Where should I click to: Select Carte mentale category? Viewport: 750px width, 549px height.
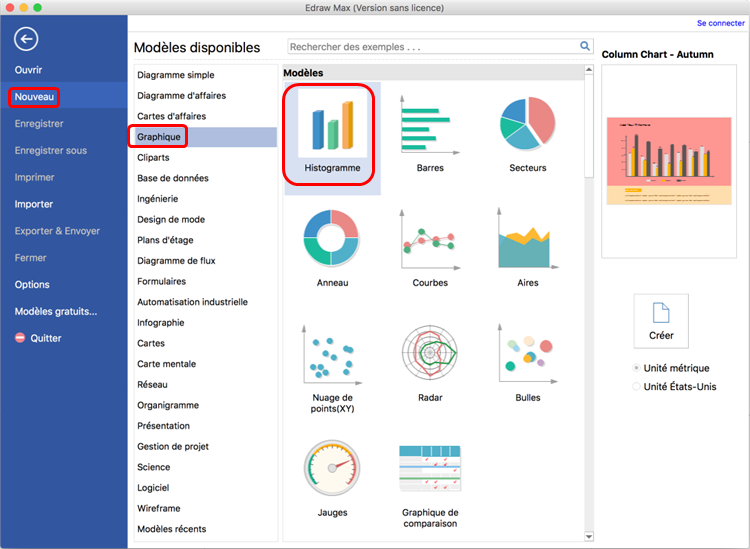pos(166,363)
